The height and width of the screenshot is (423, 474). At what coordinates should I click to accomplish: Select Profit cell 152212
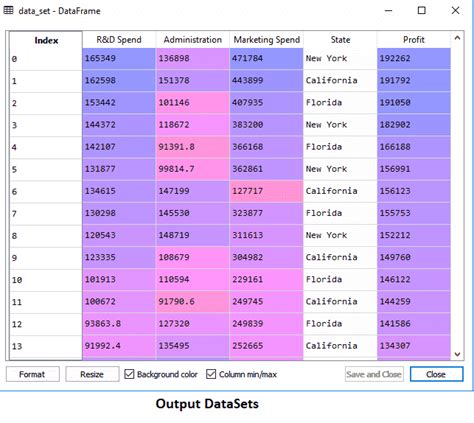tap(414, 235)
